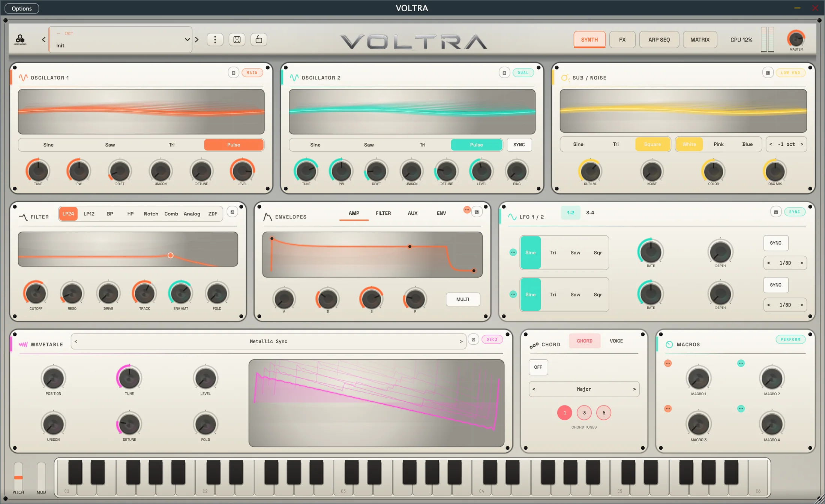Go to previous preset with left chevron
The width and height of the screenshot is (825, 504).
coord(43,39)
